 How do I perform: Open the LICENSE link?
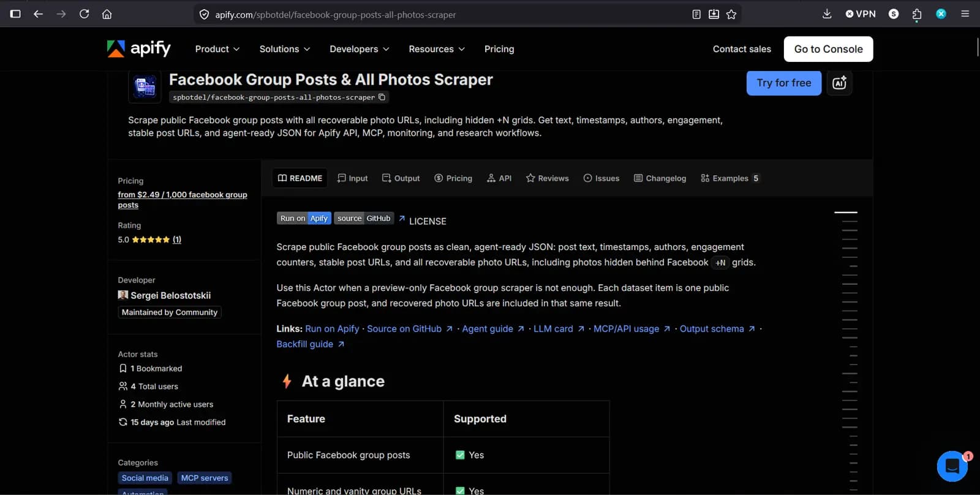pyautogui.click(x=428, y=221)
